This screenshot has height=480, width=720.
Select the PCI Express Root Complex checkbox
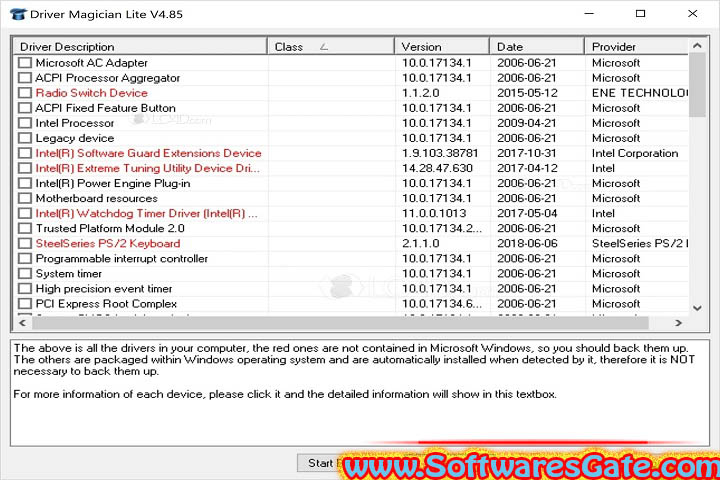[25, 304]
